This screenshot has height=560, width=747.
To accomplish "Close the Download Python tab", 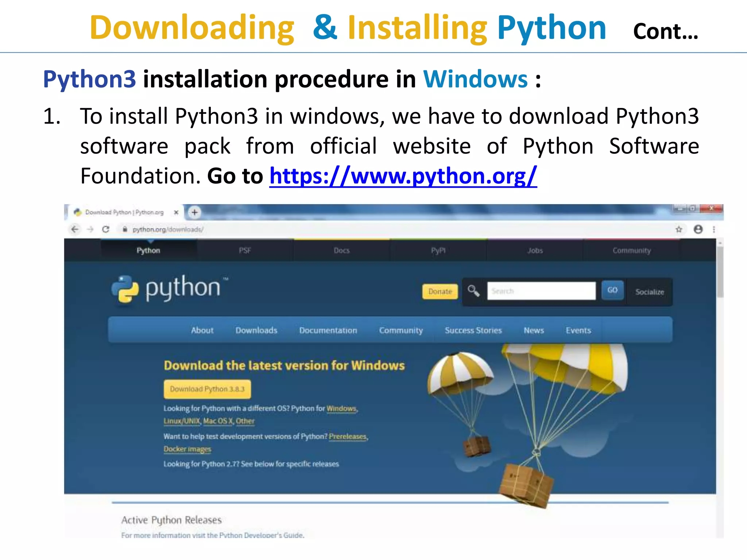I will coord(176,212).
